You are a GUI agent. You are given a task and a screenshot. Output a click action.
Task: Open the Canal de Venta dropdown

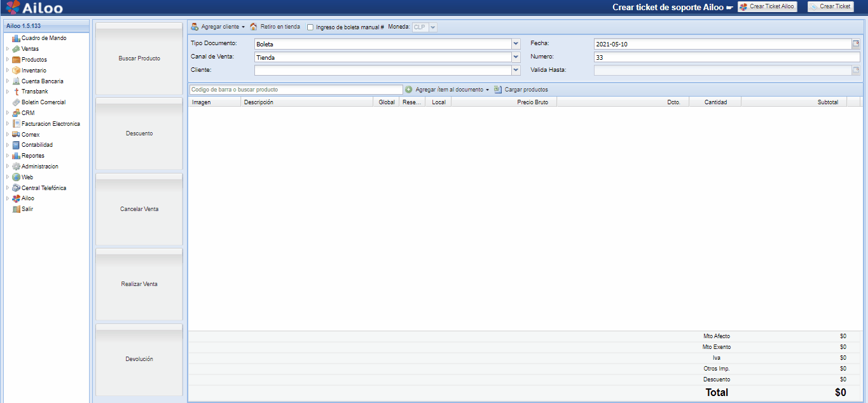click(516, 57)
